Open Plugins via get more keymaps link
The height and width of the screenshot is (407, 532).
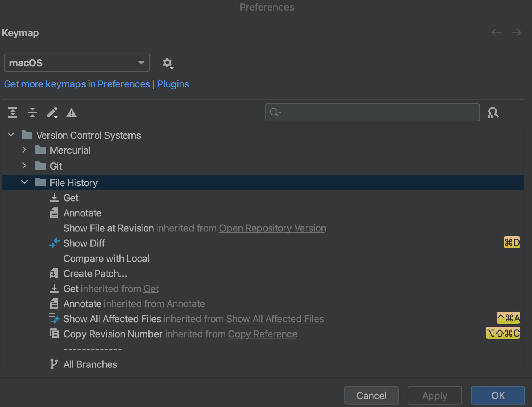[96, 84]
